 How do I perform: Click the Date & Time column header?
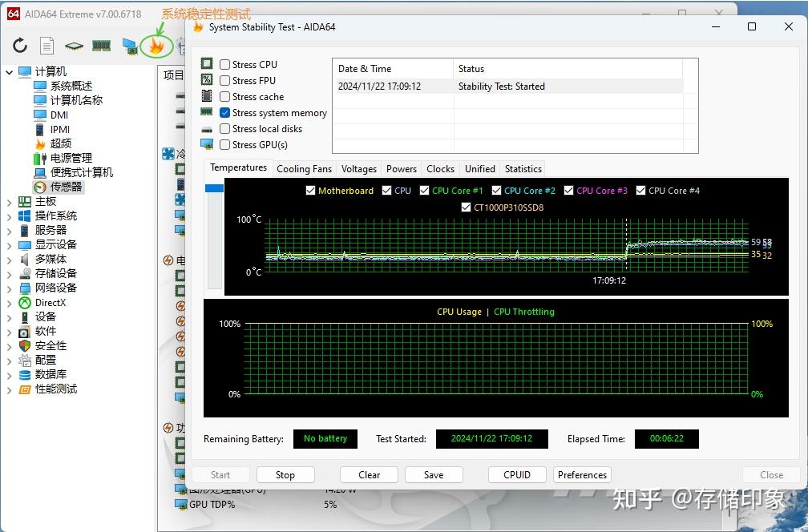tap(393, 69)
